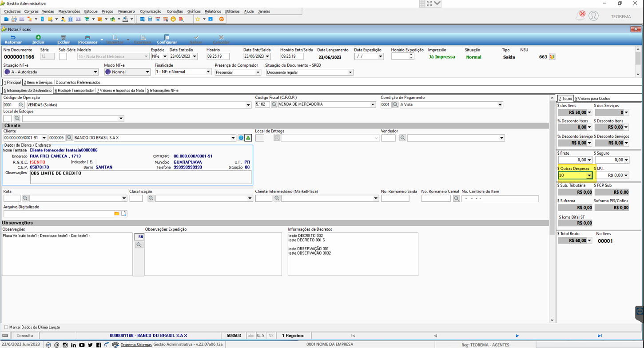Switch to 8 Valores para Custos tab
Image resolution: width=644 pixels, height=348 pixels.
pyautogui.click(x=592, y=98)
